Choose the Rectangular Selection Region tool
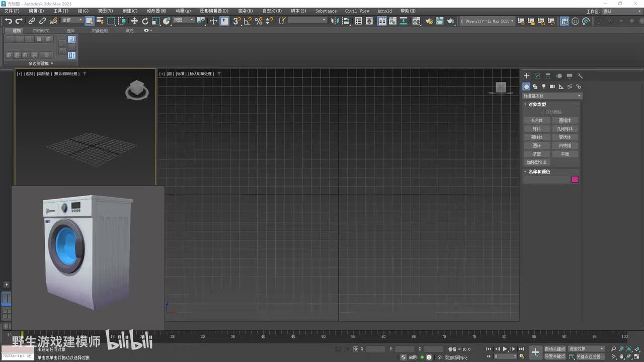 click(x=111, y=21)
